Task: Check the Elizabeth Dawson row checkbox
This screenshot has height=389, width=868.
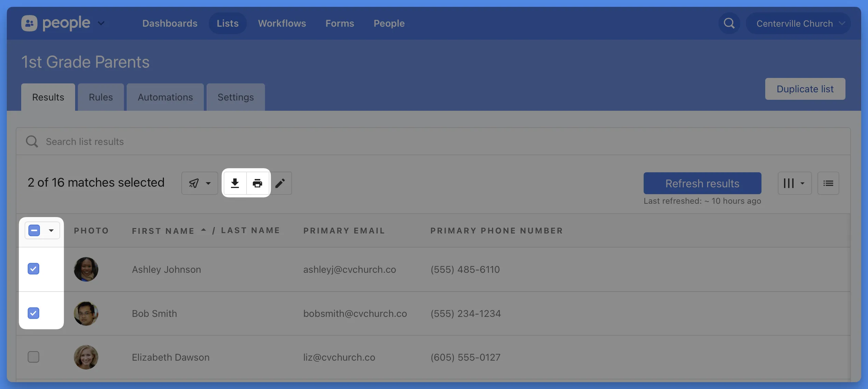Action: (x=33, y=357)
